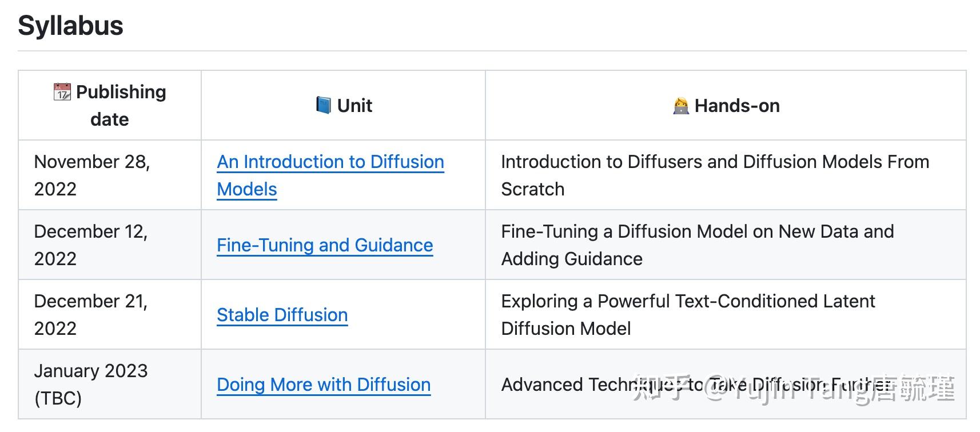Click the December 12, 2022 date cell

click(x=90, y=245)
